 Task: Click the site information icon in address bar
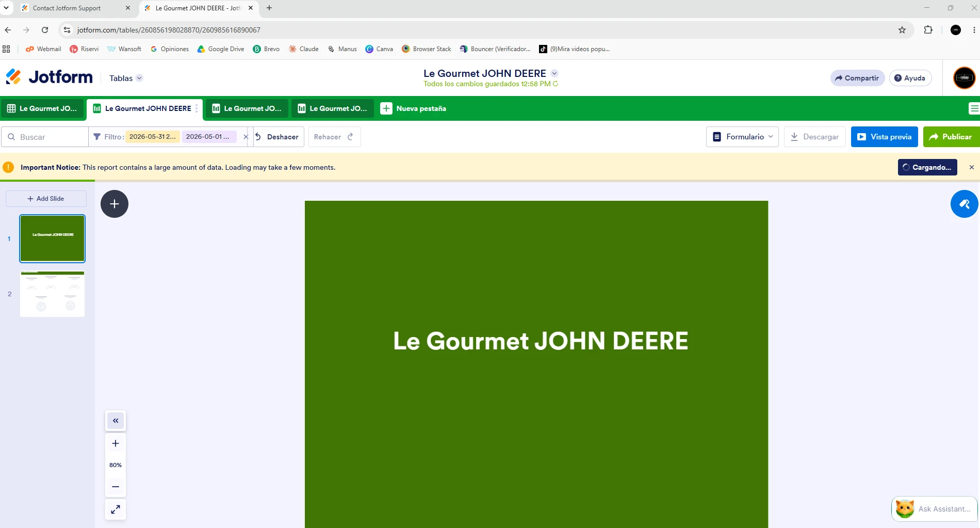coord(67,30)
